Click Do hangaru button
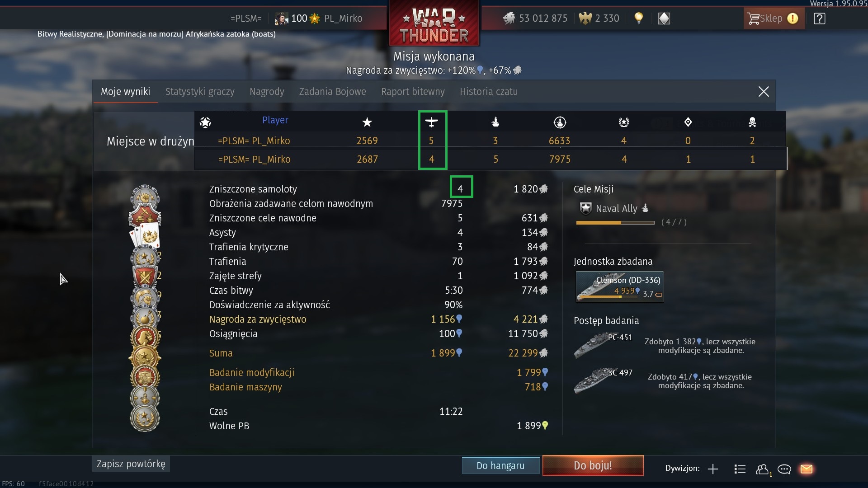This screenshot has height=488, width=868. [x=500, y=465]
